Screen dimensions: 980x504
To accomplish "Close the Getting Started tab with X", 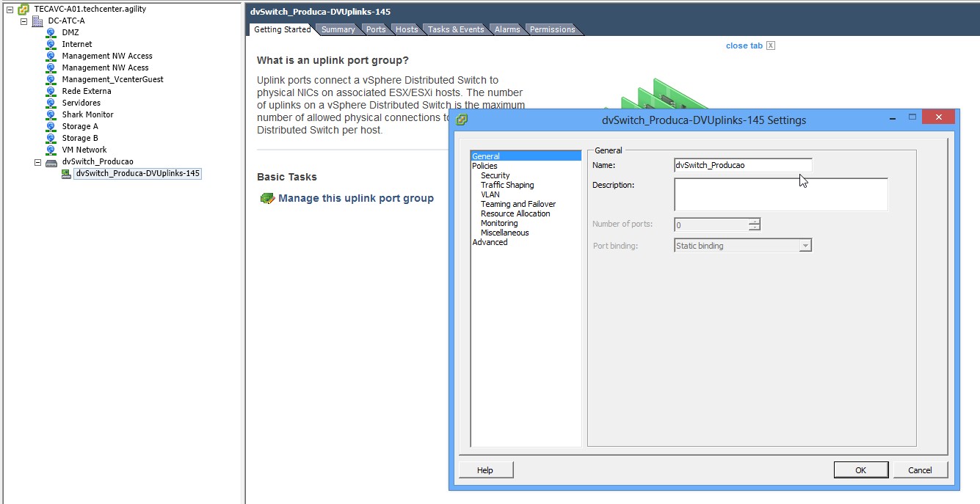I will [x=770, y=45].
